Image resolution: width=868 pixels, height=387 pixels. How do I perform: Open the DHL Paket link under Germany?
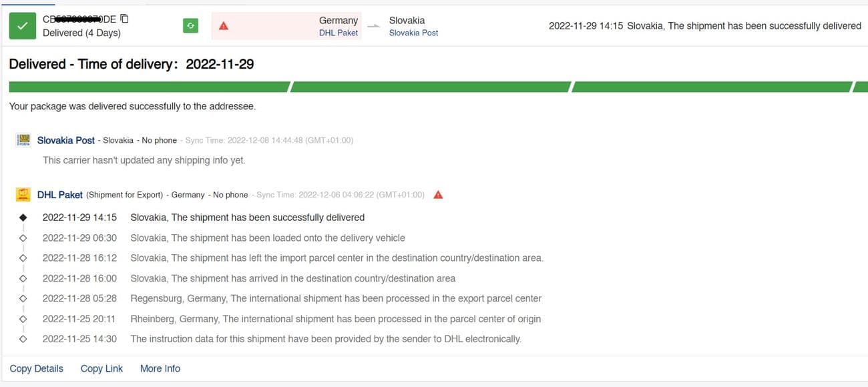pos(339,33)
